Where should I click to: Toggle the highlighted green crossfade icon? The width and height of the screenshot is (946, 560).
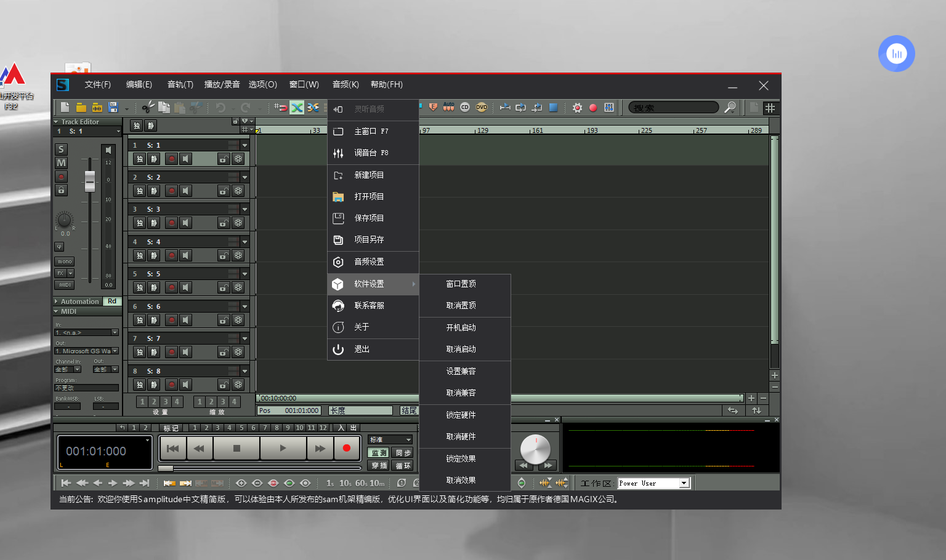(297, 108)
